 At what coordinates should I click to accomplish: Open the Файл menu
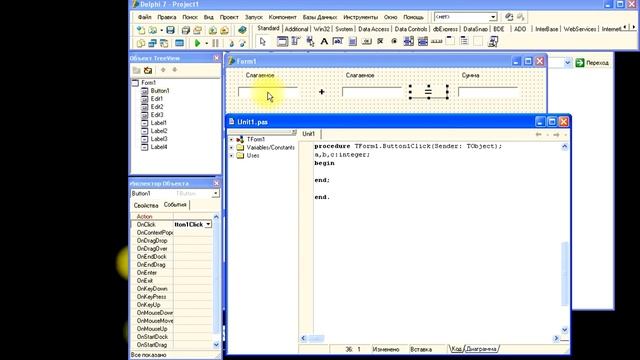144,17
